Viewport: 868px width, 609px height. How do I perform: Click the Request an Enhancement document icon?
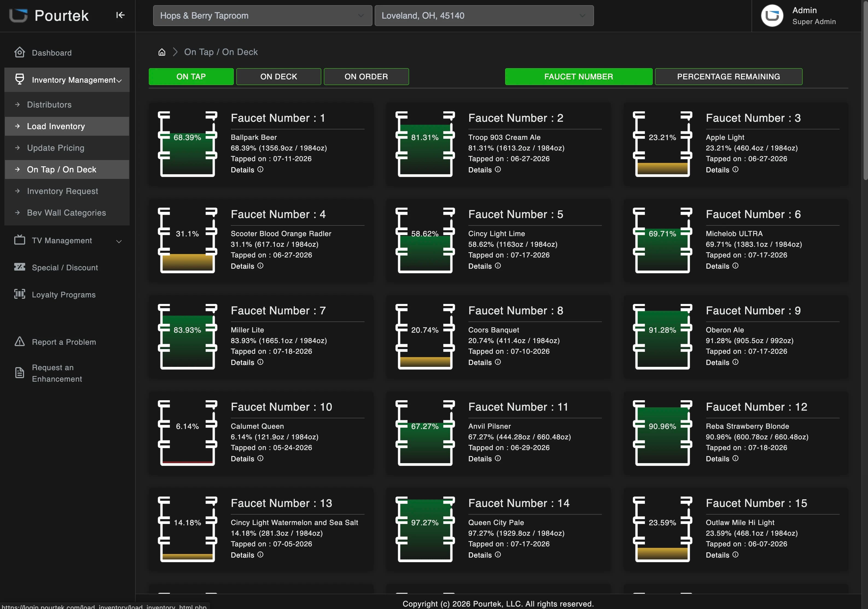20,373
